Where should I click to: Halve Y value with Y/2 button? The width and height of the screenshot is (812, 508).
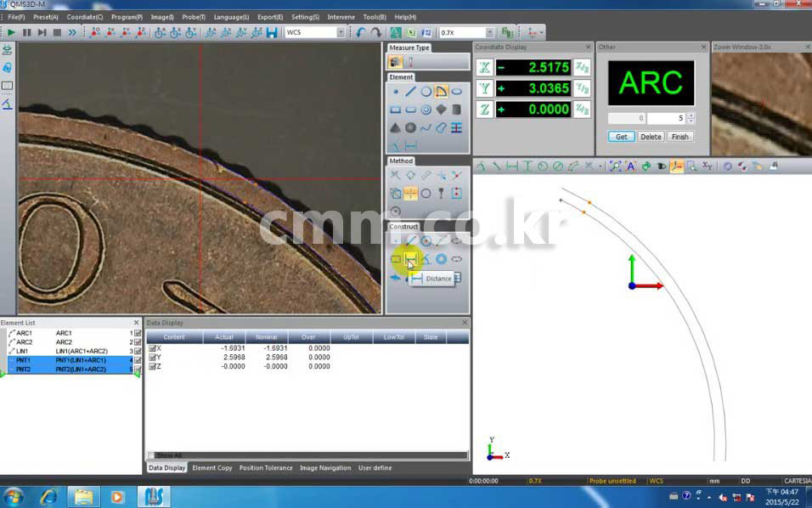tap(582, 88)
